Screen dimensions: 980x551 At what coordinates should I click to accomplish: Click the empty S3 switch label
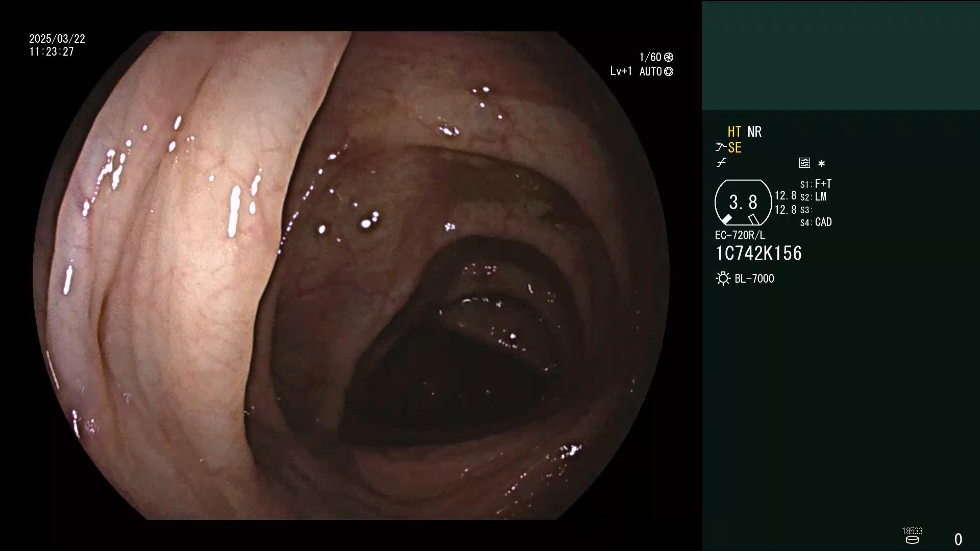click(806, 210)
